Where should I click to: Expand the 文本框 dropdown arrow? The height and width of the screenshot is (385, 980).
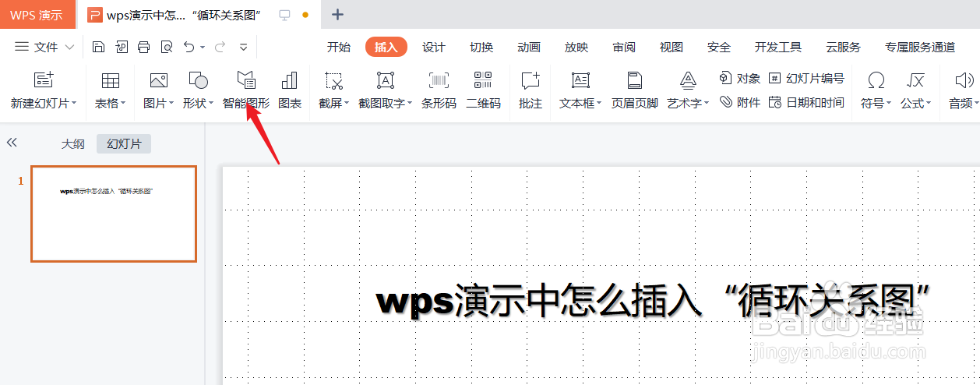(x=599, y=104)
